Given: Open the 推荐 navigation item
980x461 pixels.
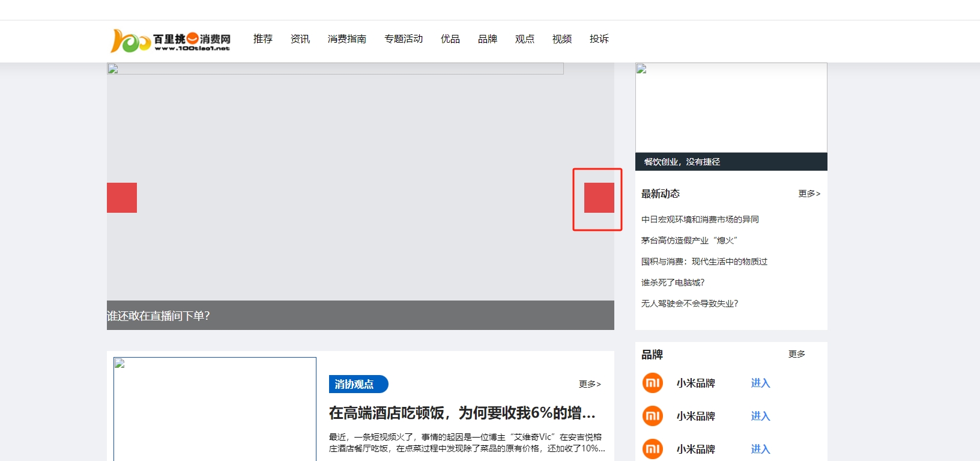Looking at the screenshot, I should click(x=263, y=39).
